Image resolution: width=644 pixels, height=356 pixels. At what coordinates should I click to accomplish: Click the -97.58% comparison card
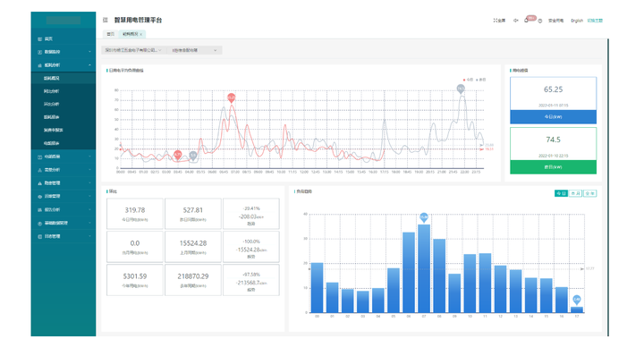coord(251,280)
